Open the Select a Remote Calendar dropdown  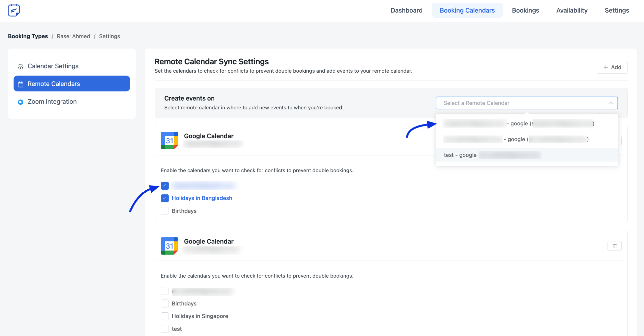tap(527, 103)
